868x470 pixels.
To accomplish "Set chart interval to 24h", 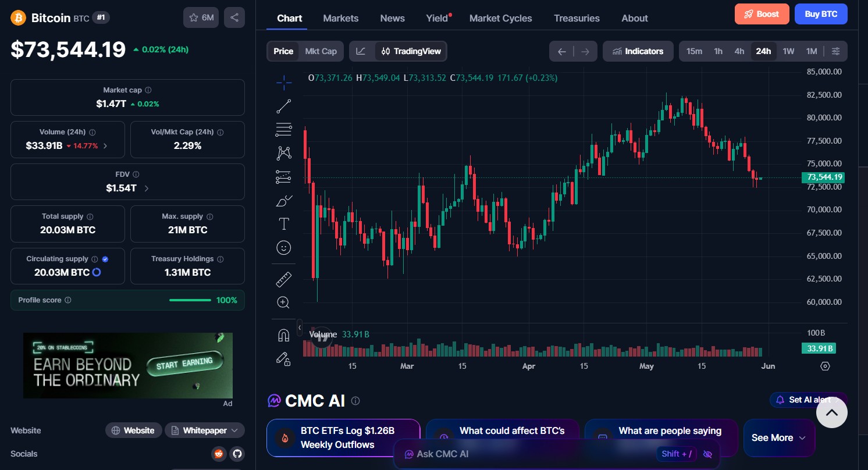I will [763, 51].
